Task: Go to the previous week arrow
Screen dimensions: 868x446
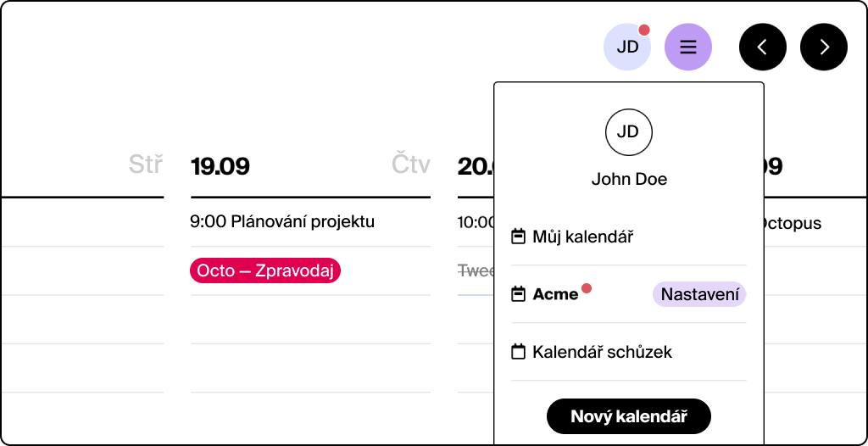Action: [x=763, y=47]
